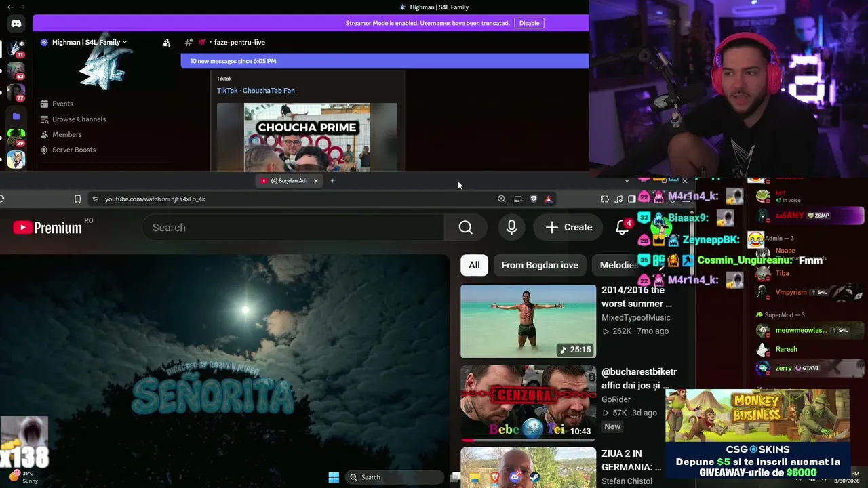
Task: Click the MixedTypeofMusic channel name
Action: tap(636, 317)
